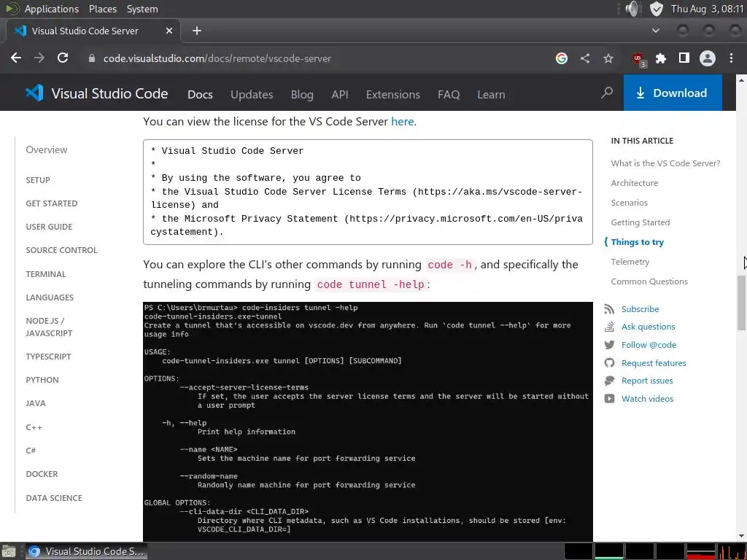
Task: Toggle the browser side panel icon
Action: click(684, 58)
